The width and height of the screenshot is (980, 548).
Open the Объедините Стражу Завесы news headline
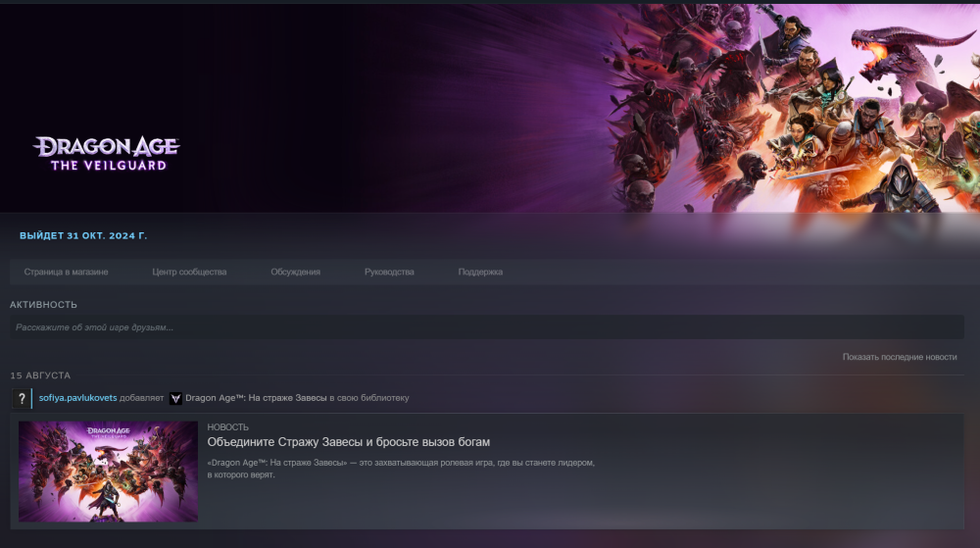pyautogui.click(x=348, y=442)
